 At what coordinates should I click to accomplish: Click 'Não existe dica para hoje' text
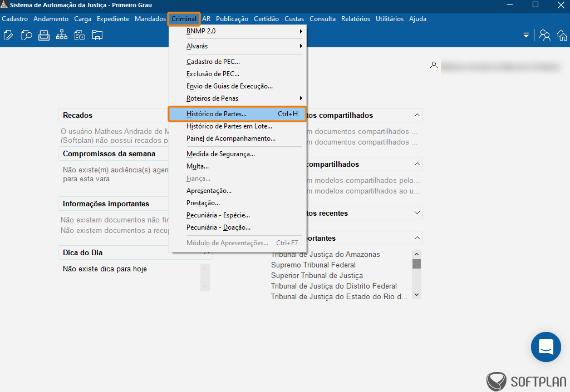(105, 269)
